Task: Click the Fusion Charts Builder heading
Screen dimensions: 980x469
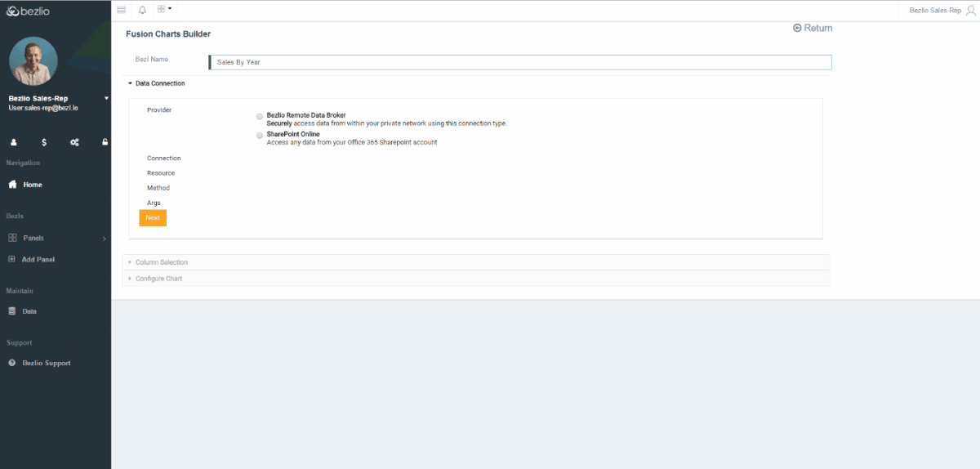Action: [168, 34]
